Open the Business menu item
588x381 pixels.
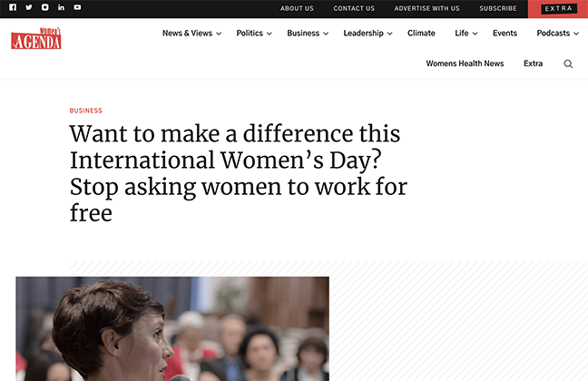(303, 33)
